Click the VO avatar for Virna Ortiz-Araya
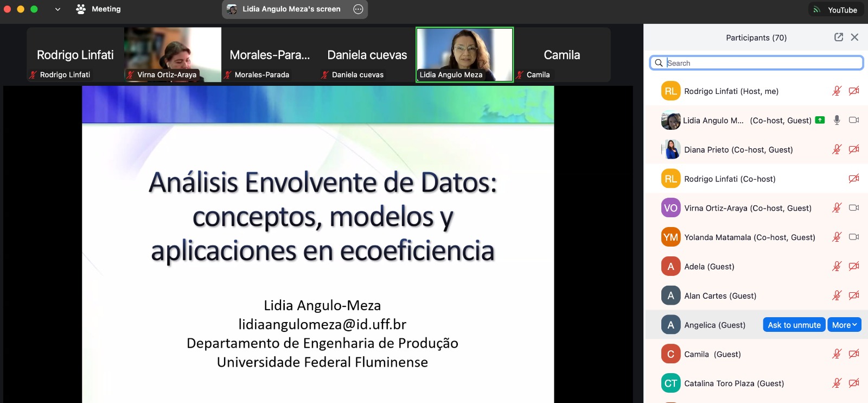 pyautogui.click(x=671, y=208)
